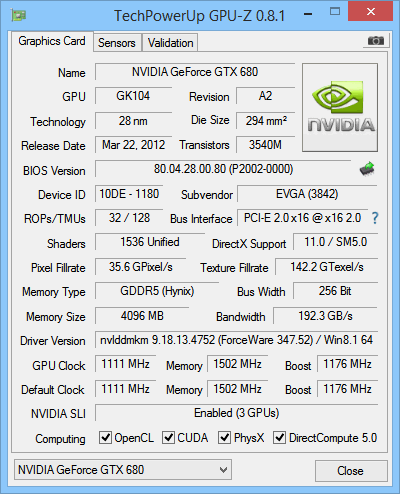The width and height of the screenshot is (400, 494).
Task: Click the Device ID 10DE - 1180
Action: [129, 194]
